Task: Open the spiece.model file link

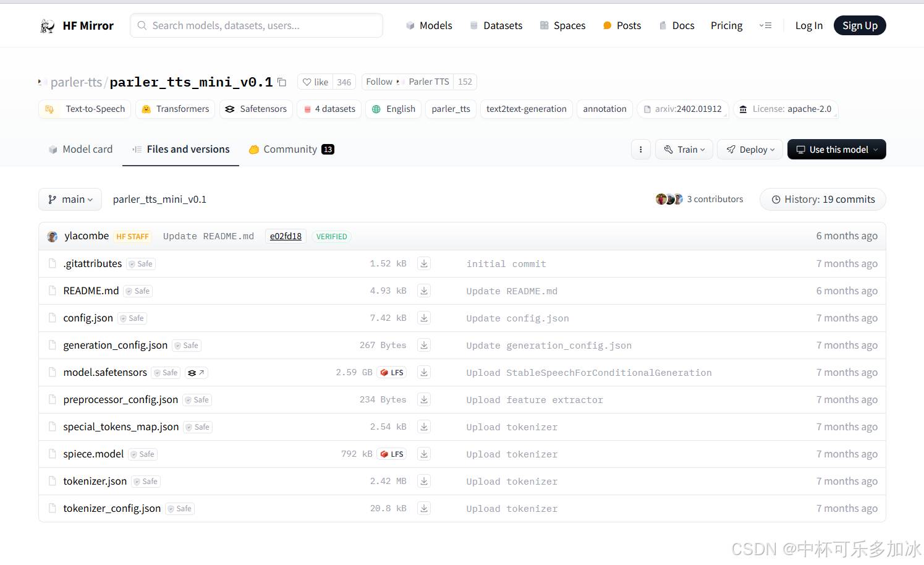Action: 93,454
